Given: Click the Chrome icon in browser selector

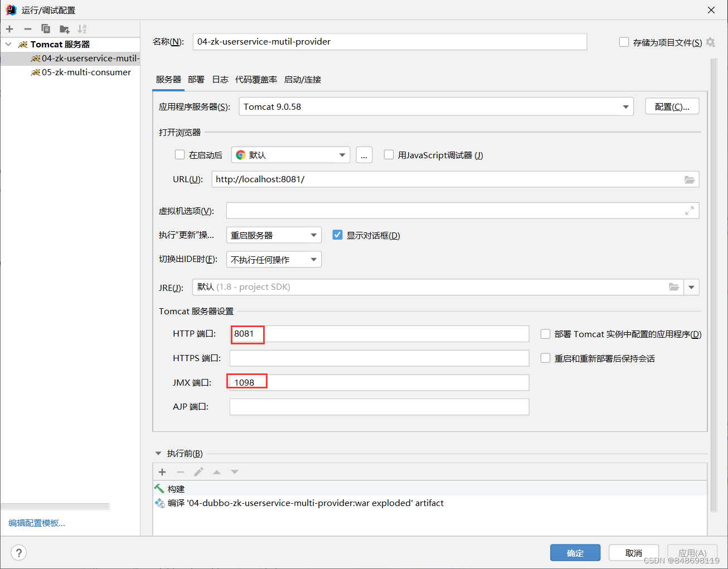Looking at the screenshot, I should point(241,155).
